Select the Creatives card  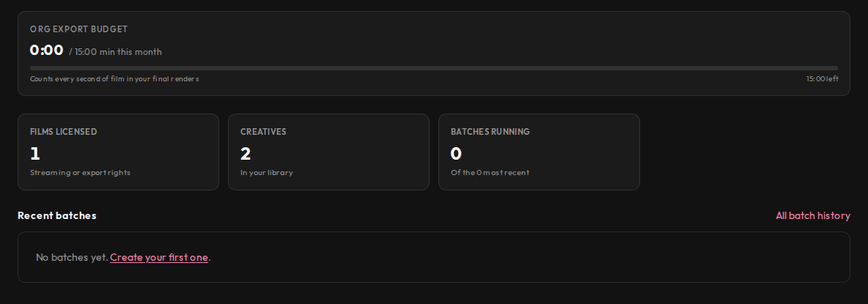(329, 152)
